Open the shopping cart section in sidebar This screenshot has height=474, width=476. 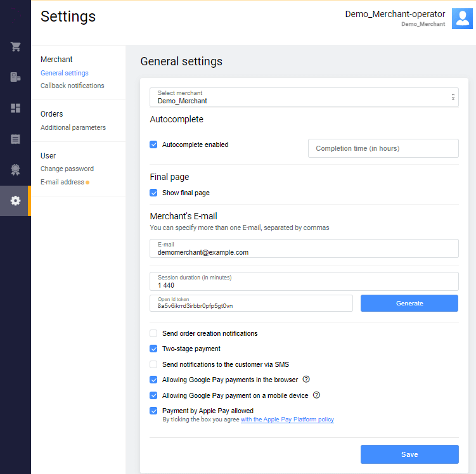click(15, 47)
